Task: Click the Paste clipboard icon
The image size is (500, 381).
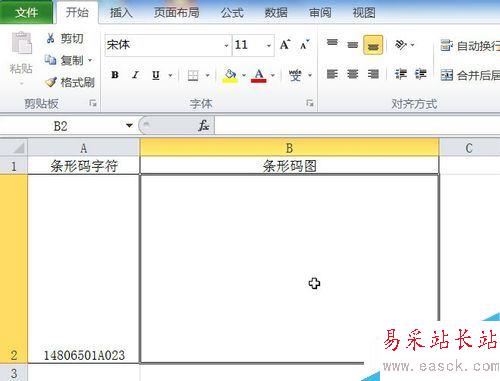Action: click(22, 43)
